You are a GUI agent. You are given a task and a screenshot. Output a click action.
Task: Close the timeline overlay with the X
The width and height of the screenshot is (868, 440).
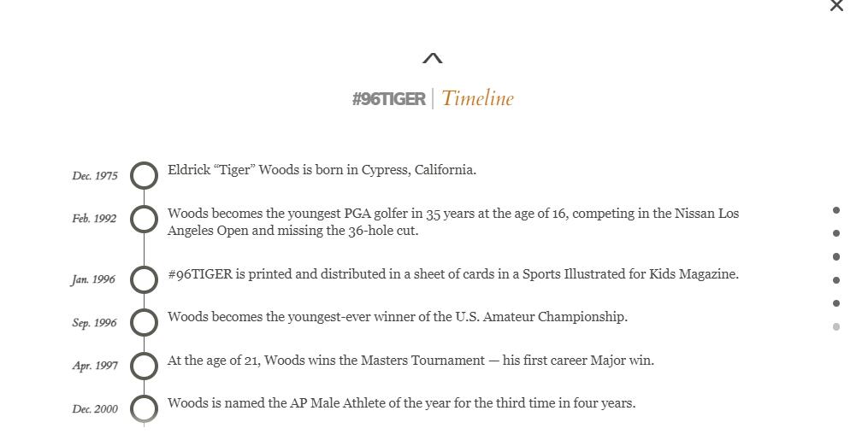(x=836, y=6)
